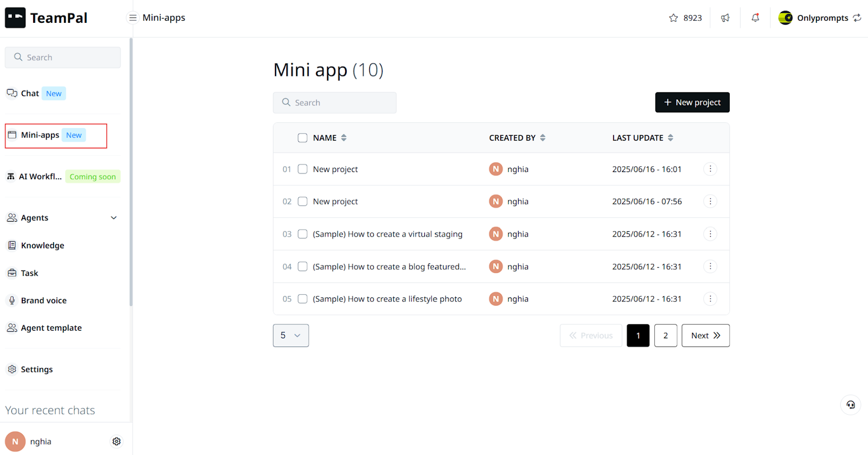Go to the Next page
The image size is (868, 455).
[x=705, y=336]
